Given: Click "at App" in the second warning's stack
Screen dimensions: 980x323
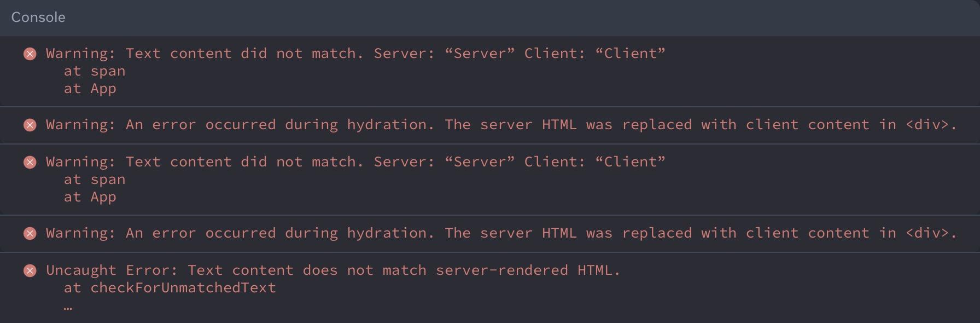Looking at the screenshot, I should (x=90, y=197).
